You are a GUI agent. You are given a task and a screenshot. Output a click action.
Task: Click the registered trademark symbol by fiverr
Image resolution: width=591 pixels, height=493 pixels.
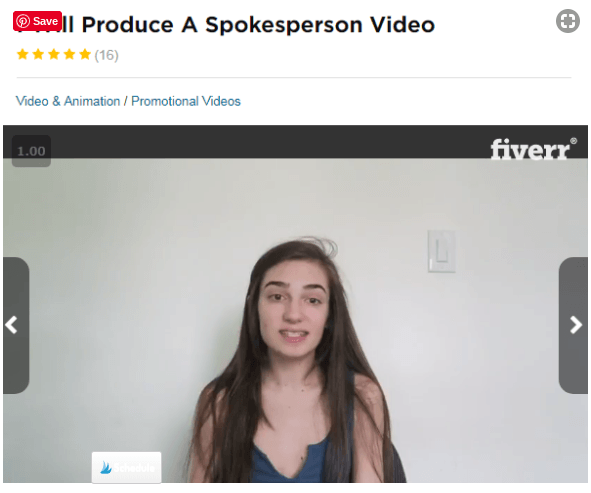point(573,141)
